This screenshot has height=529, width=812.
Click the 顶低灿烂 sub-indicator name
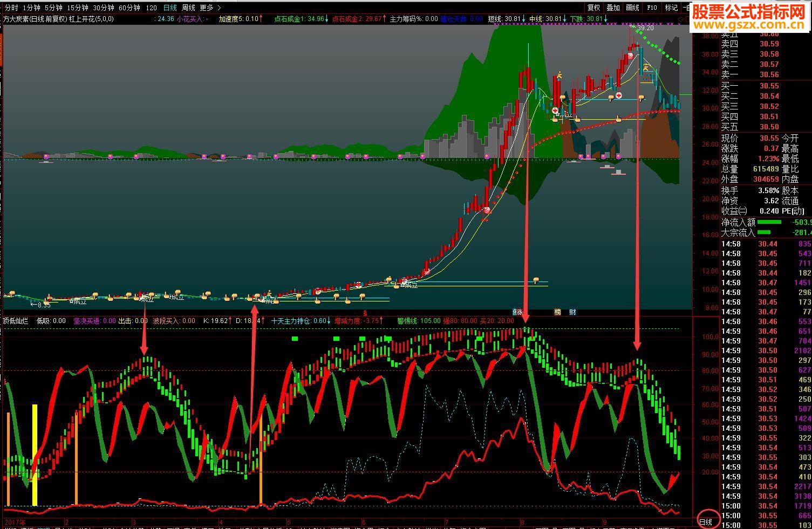[x=16, y=320]
